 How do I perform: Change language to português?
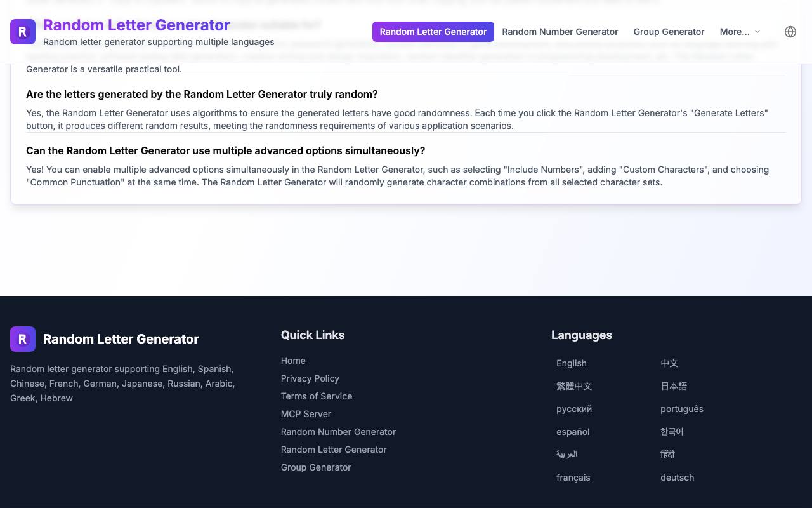(682, 409)
